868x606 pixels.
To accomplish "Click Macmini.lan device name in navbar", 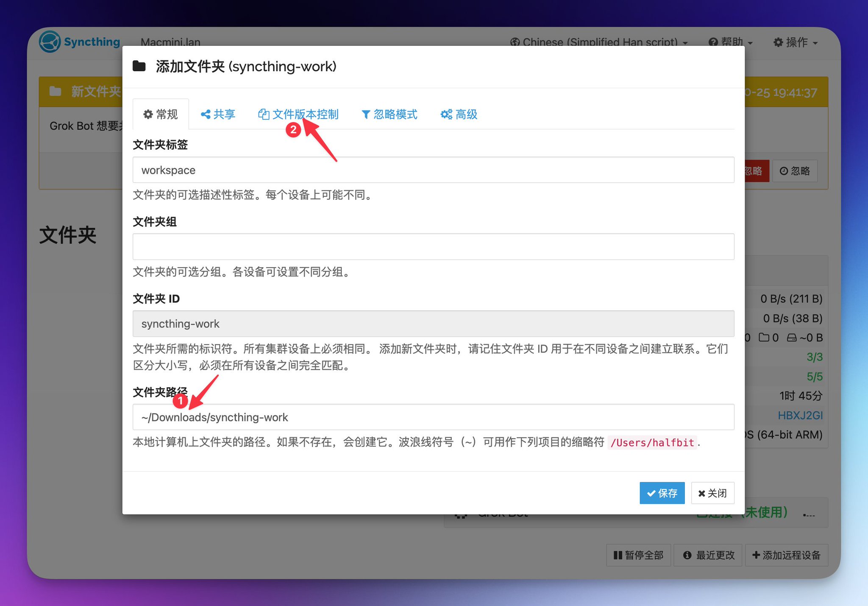I will coord(170,42).
